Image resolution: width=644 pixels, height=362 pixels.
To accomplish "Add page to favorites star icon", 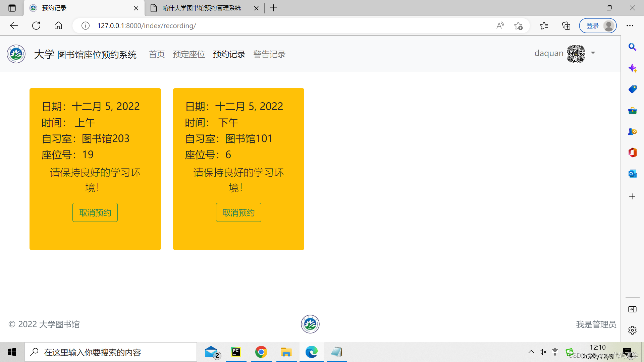I will (x=518, y=26).
